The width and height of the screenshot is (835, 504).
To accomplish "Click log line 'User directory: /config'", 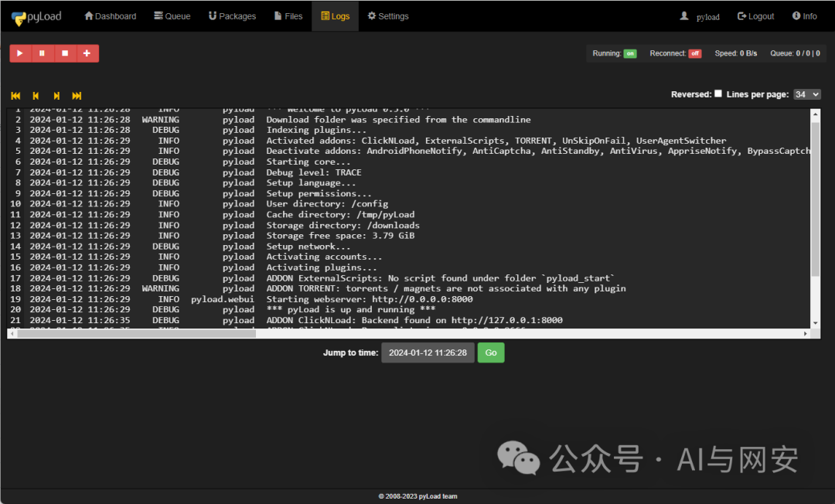I will [x=327, y=204].
